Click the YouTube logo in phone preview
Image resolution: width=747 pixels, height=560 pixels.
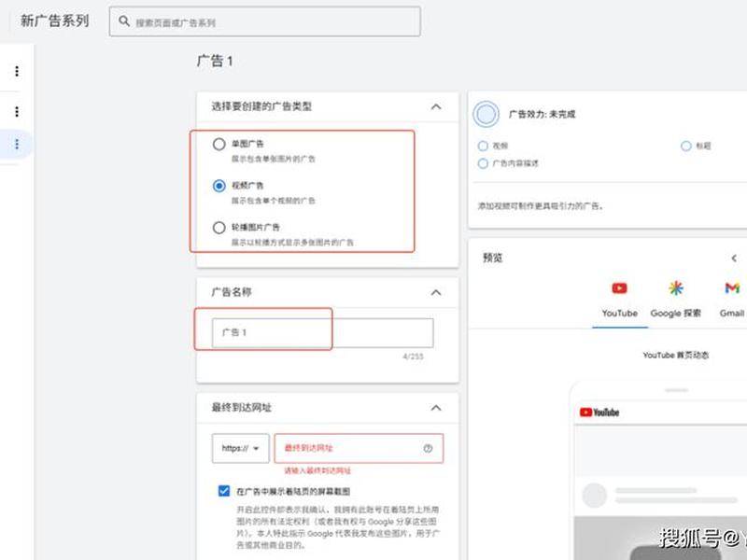[x=599, y=413]
